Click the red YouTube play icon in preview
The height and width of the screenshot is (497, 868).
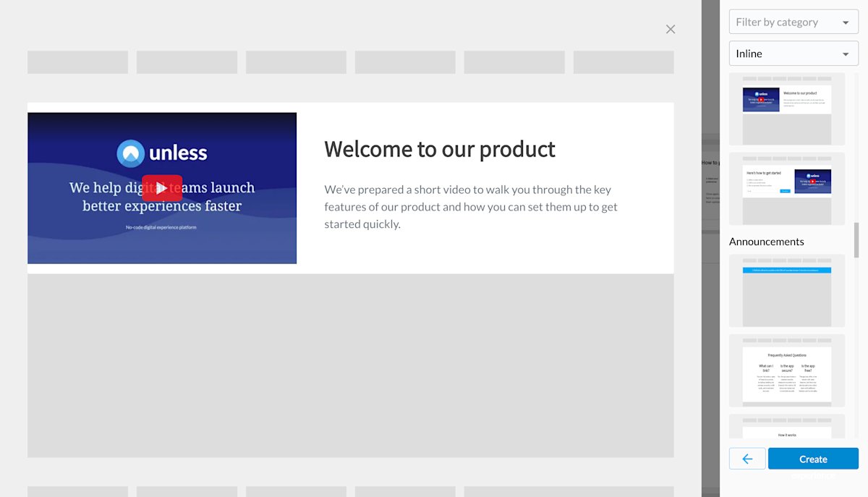[x=162, y=188]
